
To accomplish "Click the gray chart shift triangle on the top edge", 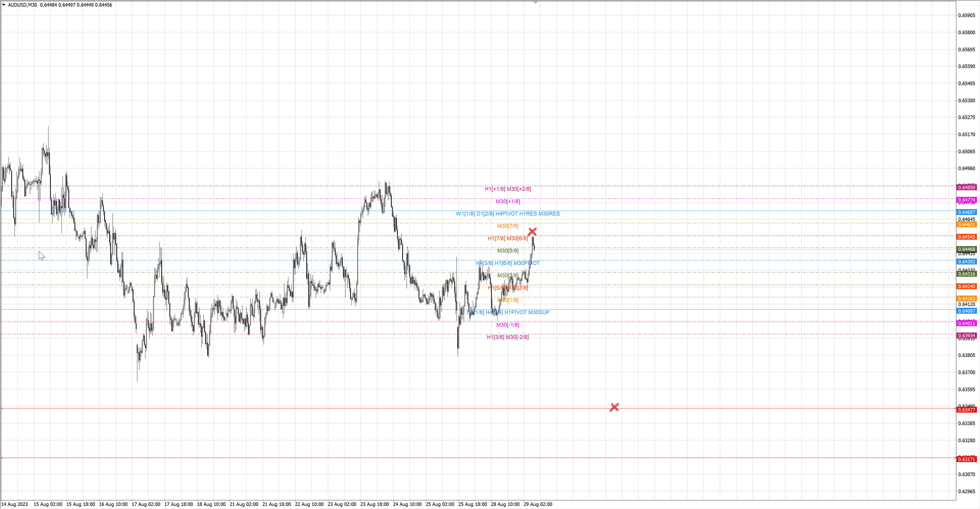I will pos(535,3).
